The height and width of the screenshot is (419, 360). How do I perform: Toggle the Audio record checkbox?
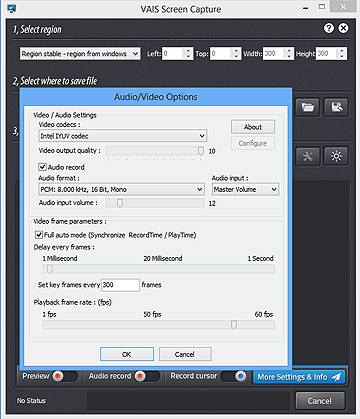42,167
